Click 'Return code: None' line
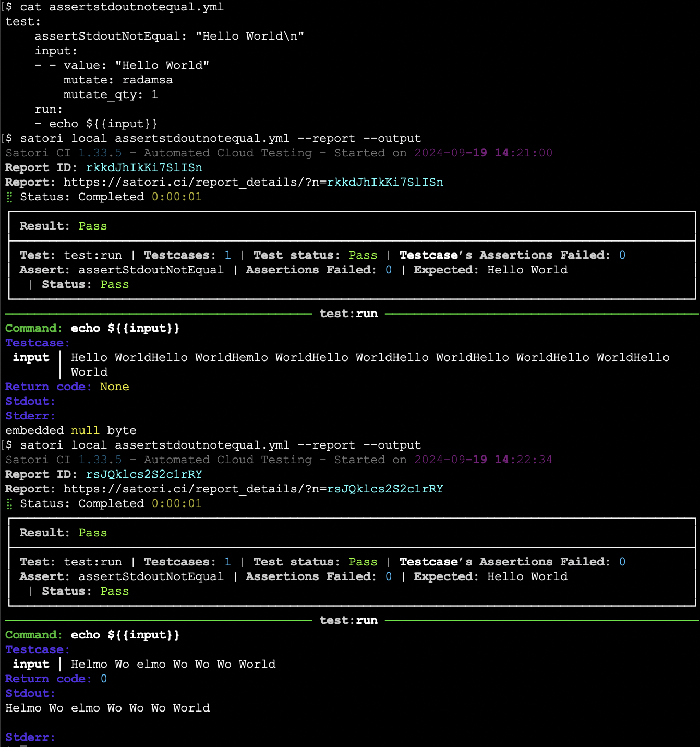This screenshot has height=747, width=700. (67, 387)
